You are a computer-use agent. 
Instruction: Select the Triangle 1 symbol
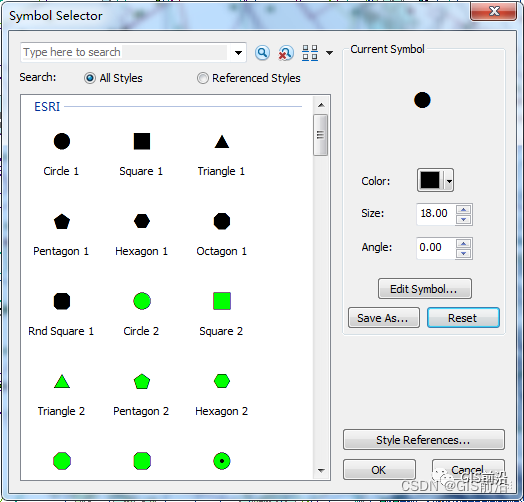(x=222, y=142)
